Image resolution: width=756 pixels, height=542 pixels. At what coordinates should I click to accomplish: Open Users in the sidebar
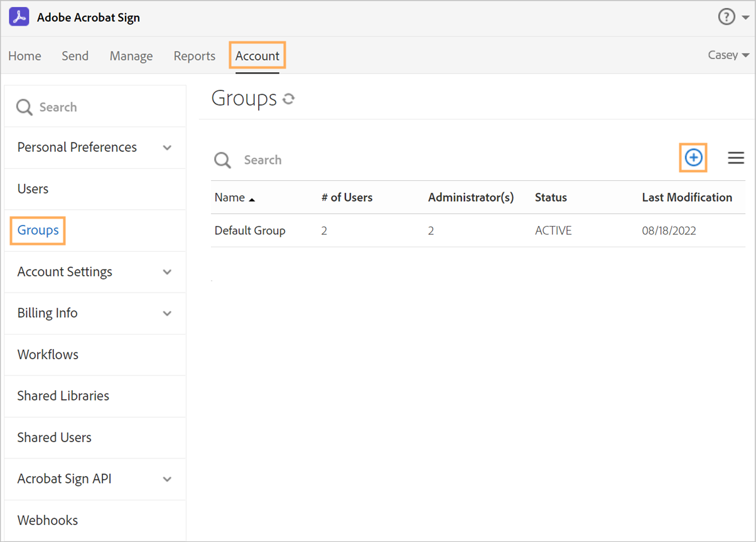tap(33, 189)
